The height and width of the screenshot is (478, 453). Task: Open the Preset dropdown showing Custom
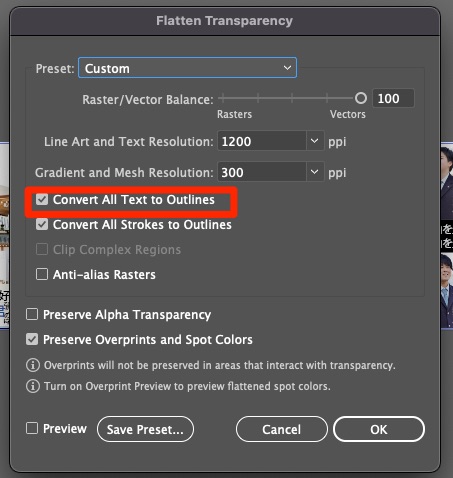[x=187, y=68]
